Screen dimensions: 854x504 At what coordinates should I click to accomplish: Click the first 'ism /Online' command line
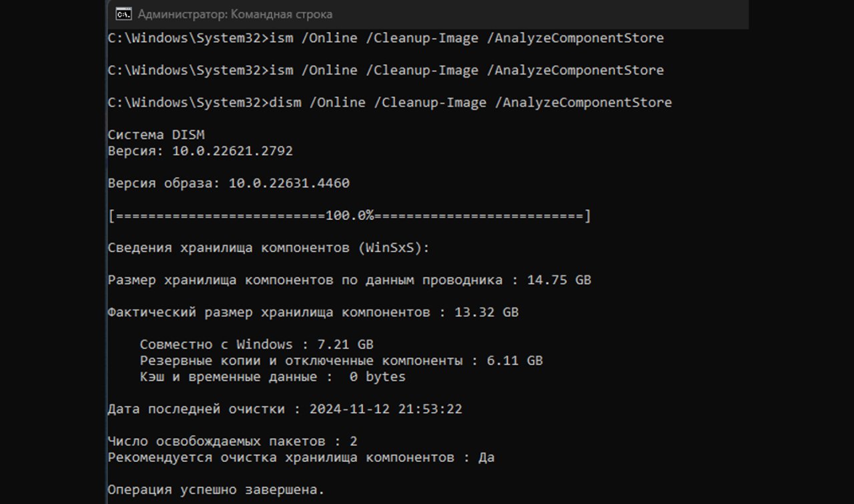(x=386, y=38)
